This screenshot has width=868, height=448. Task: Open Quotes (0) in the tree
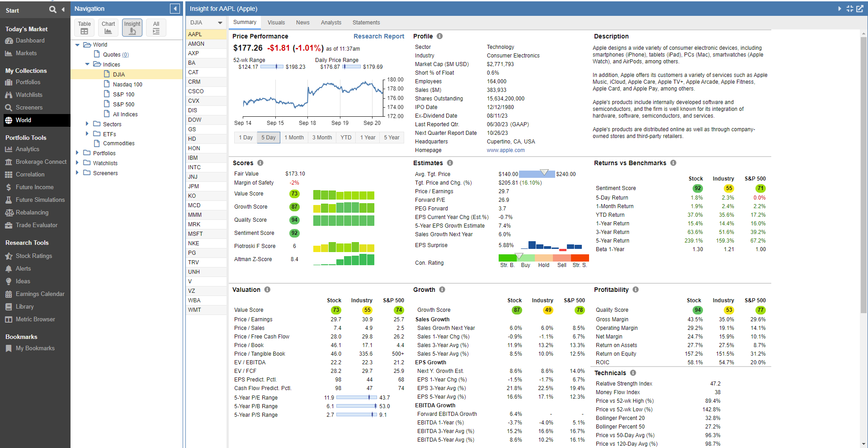coord(116,55)
